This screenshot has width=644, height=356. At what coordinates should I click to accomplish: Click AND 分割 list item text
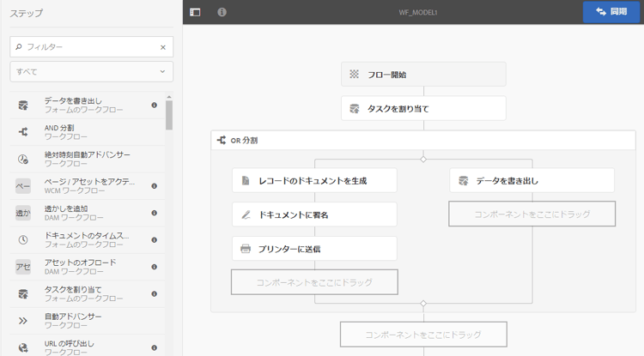[59, 128]
